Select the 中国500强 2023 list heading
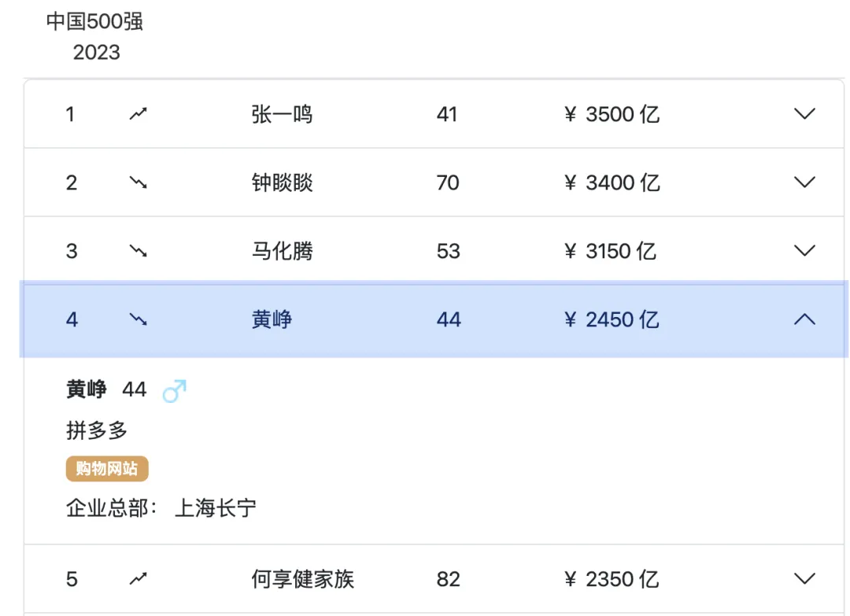850x616 pixels. click(x=95, y=36)
